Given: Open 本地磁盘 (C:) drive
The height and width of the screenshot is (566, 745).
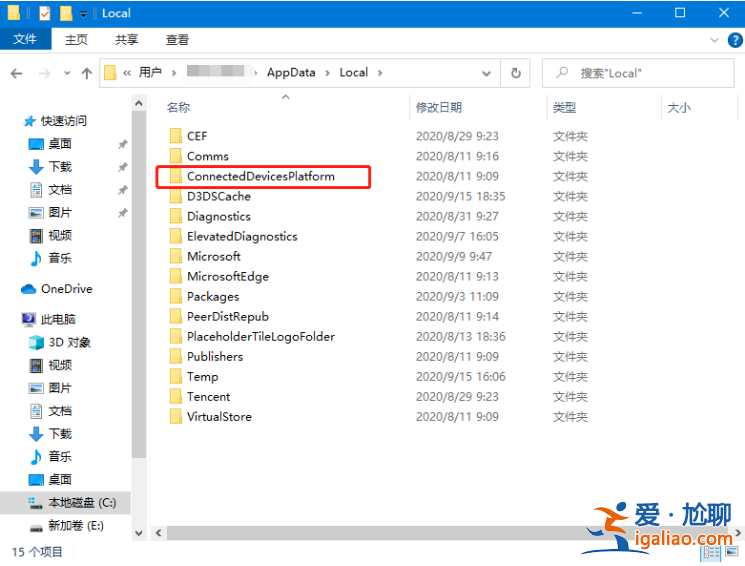Looking at the screenshot, I should point(82,503).
